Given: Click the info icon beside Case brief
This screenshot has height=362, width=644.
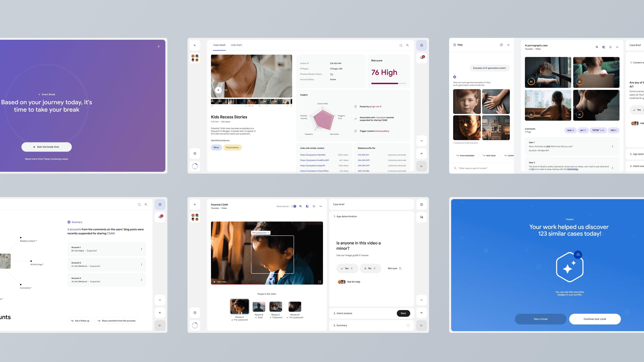Looking at the screenshot, I should (x=421, y=204).
